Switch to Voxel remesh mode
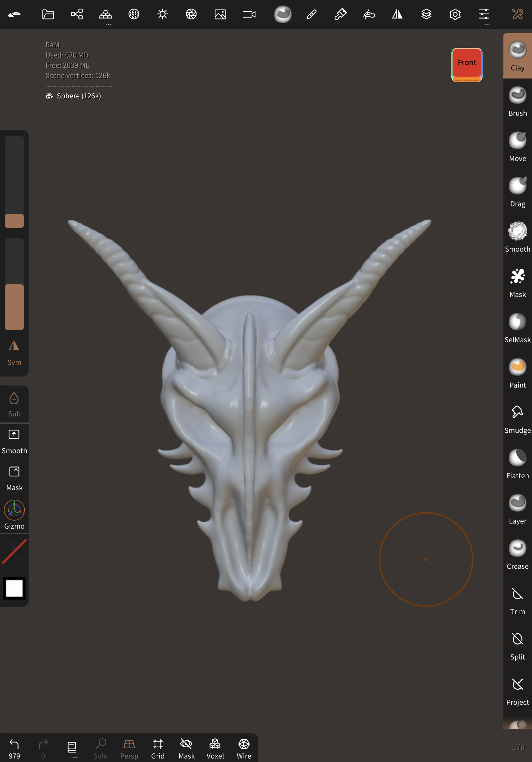532x762 pixels. tap(215, 747)
